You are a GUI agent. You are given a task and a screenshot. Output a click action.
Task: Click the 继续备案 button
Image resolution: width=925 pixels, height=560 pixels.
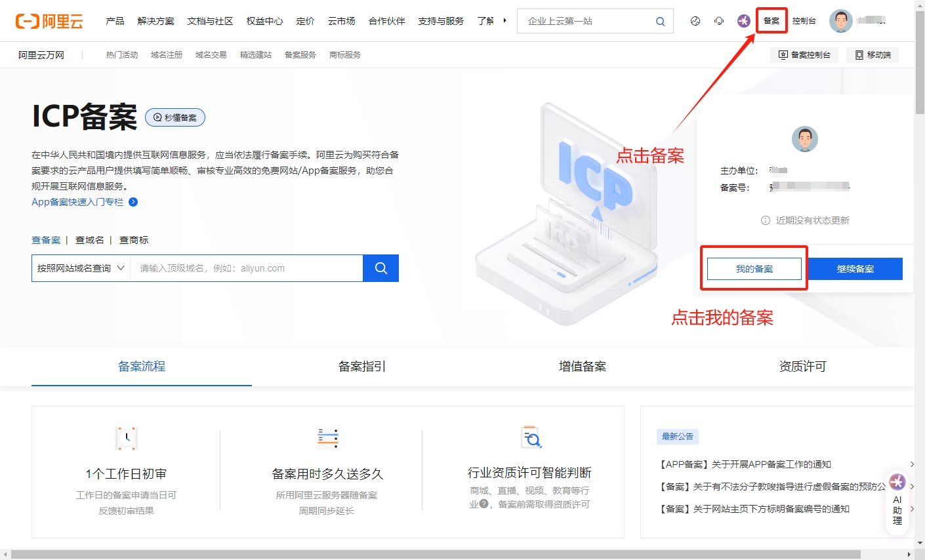tap(855, 268)
